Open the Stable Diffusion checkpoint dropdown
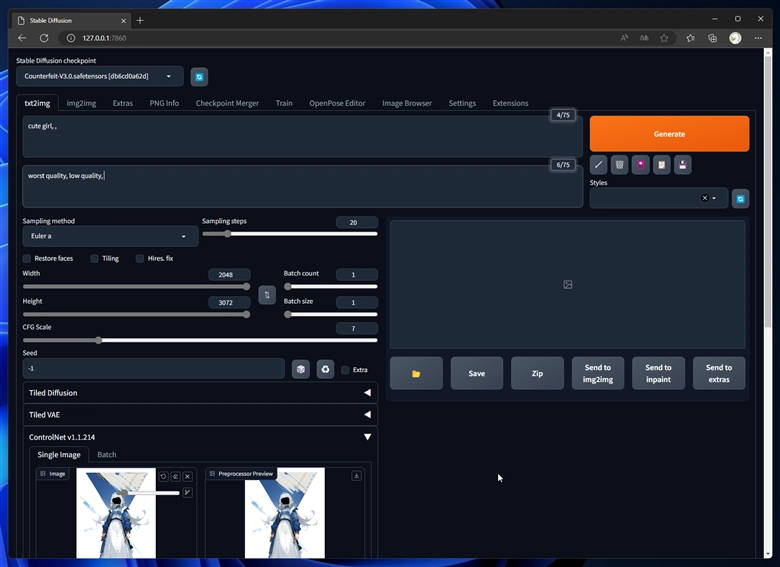 (x=99, y=76)
